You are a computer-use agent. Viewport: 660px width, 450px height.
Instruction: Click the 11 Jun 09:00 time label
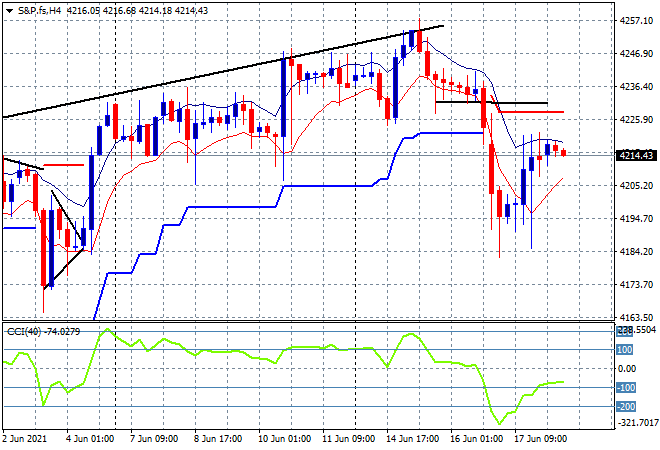[x=349, y=439]
